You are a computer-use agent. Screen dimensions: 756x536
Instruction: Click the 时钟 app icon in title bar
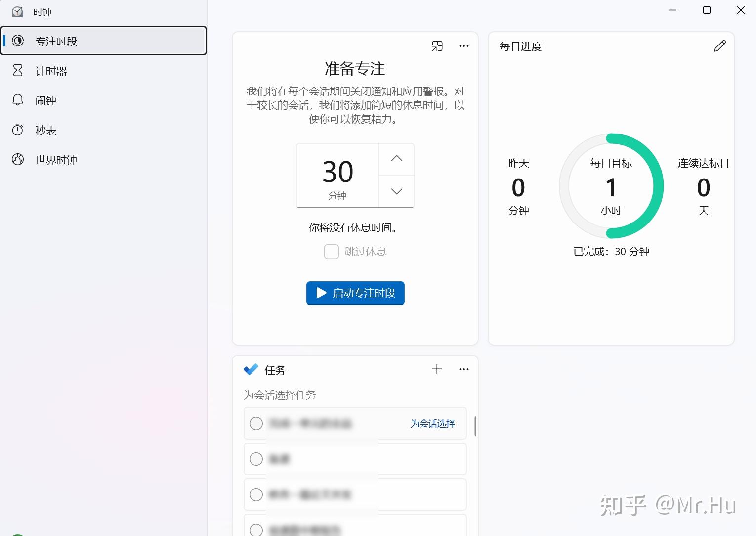coord(17,11)
